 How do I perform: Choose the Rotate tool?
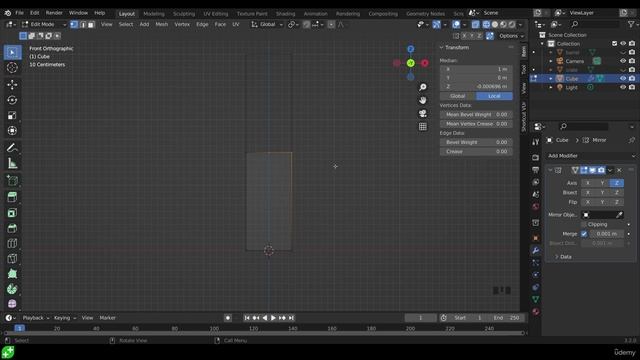click(12, 100)
